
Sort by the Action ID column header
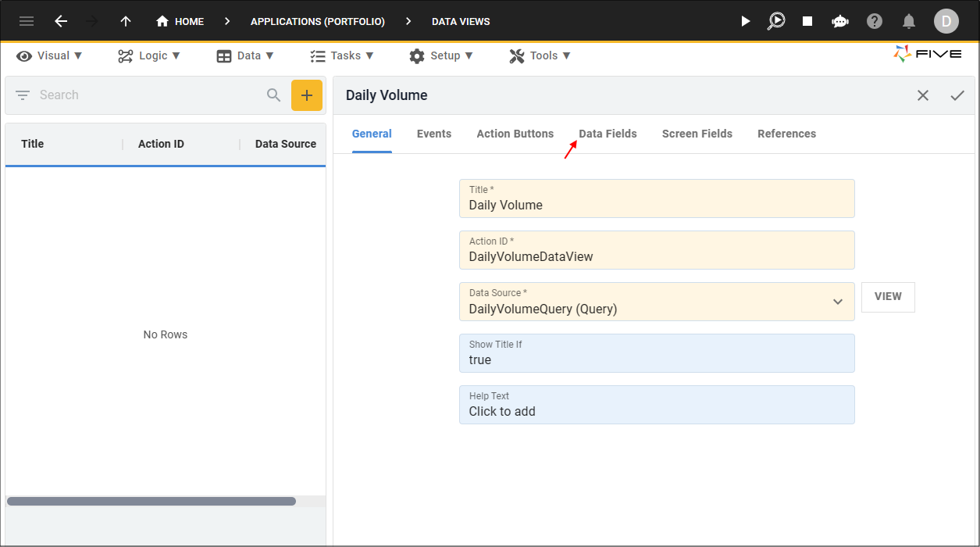[x=161, y=144]
